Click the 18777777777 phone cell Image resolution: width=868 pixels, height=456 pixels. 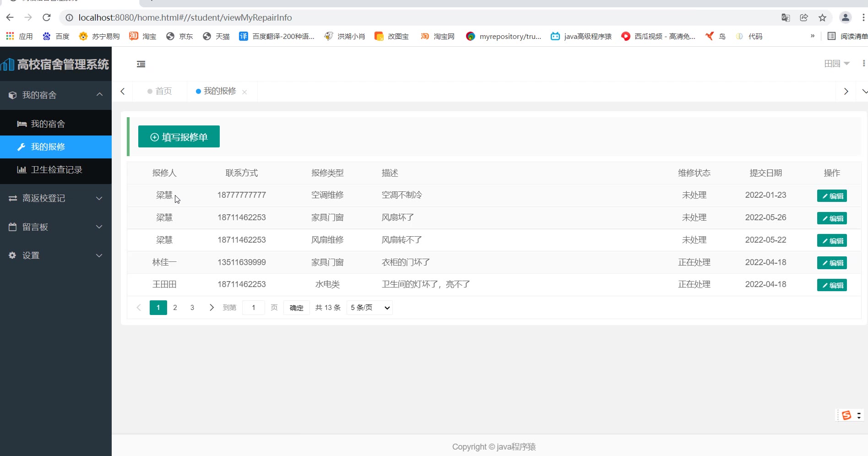pyautogui.click(x=242, y=195)
